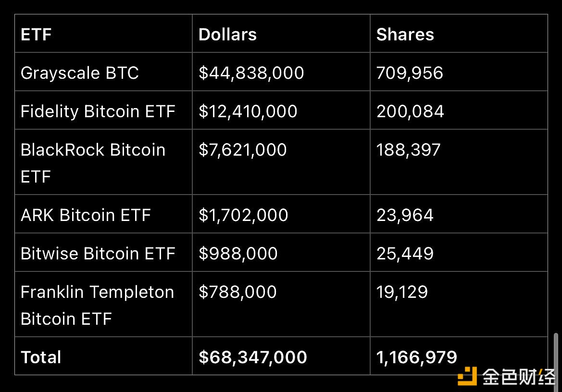Select the 709,956 shares value
The width and height of the screenshot is (562, 392).
point(410,73)
